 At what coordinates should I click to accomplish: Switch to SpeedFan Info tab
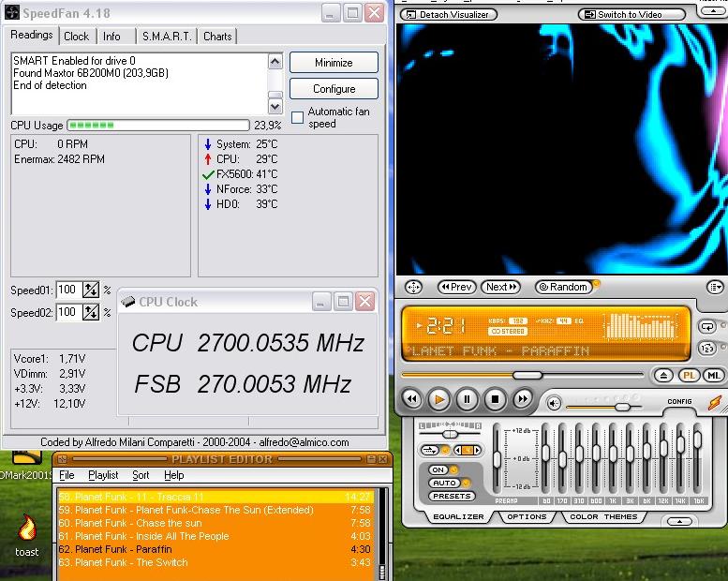point(111,37)
